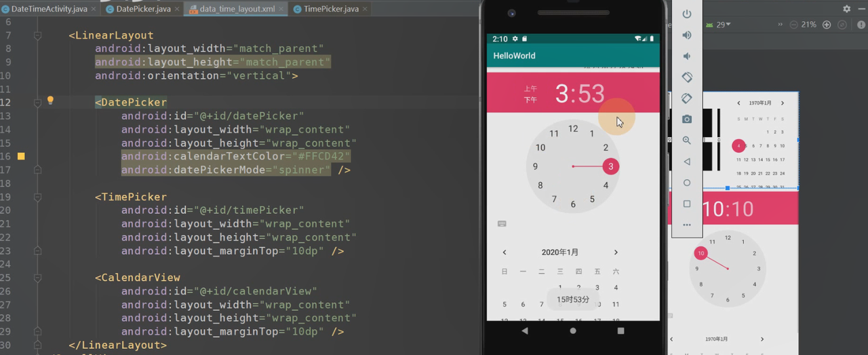The image size is (868, 355).
Task: Zoom out the layout preview
Action: pos(793,24)
